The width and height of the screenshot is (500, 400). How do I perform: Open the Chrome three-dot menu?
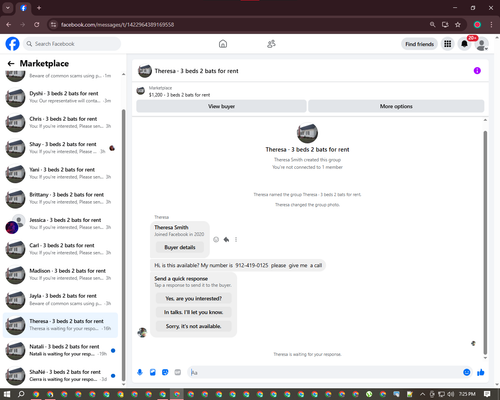click(x=491, y=24)
